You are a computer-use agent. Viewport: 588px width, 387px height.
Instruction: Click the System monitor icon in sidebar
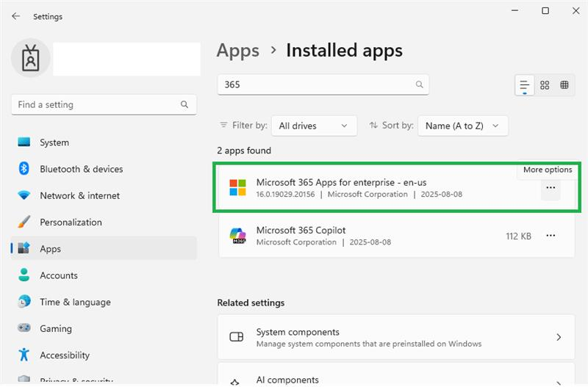(24, 142)
